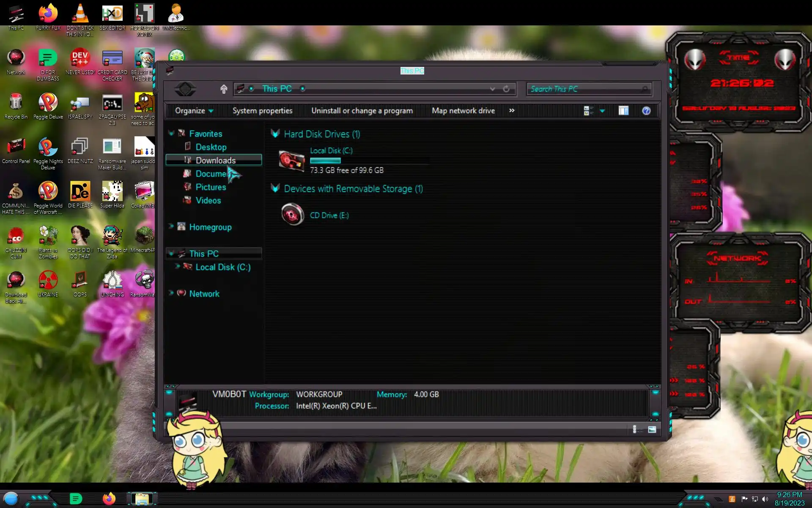Switch to details view in status bar
The image size is (812, 508).
[635, 429]
